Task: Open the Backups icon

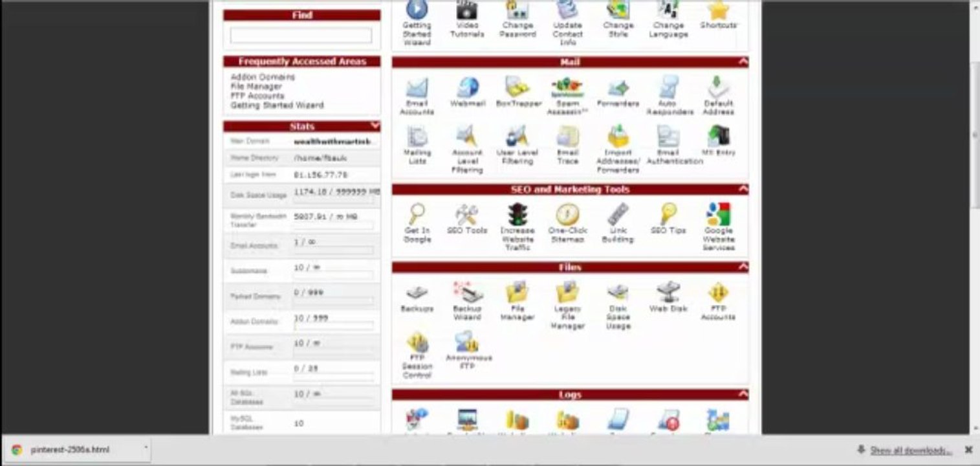Action: (417, 293)
